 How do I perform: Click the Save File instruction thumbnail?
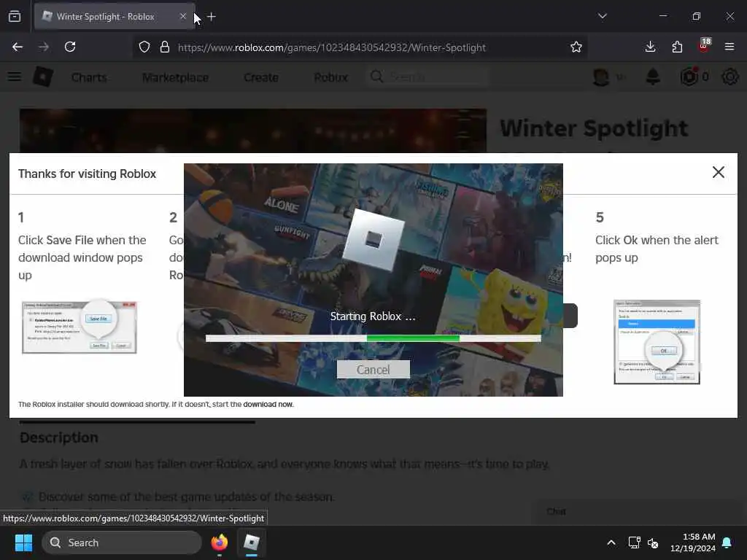tap(80, 327)
